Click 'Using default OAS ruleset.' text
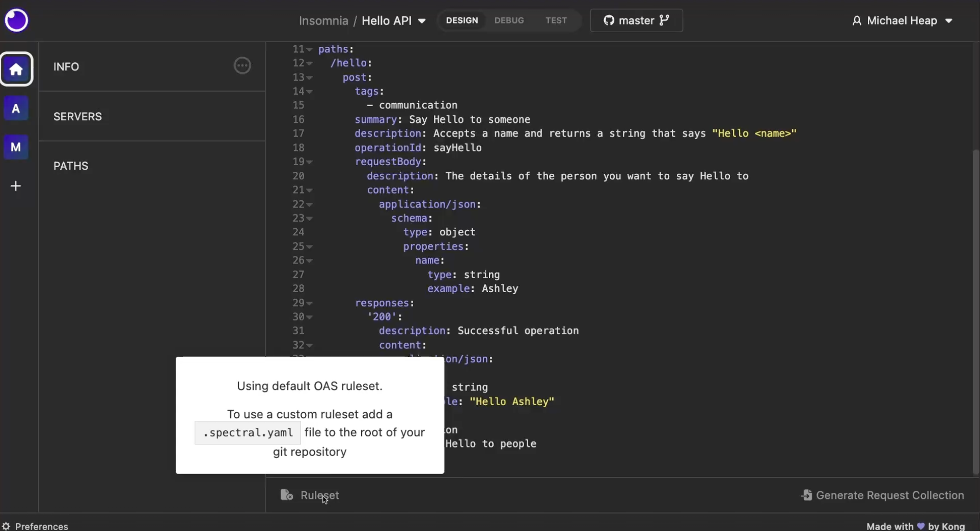 pos(310,386)
